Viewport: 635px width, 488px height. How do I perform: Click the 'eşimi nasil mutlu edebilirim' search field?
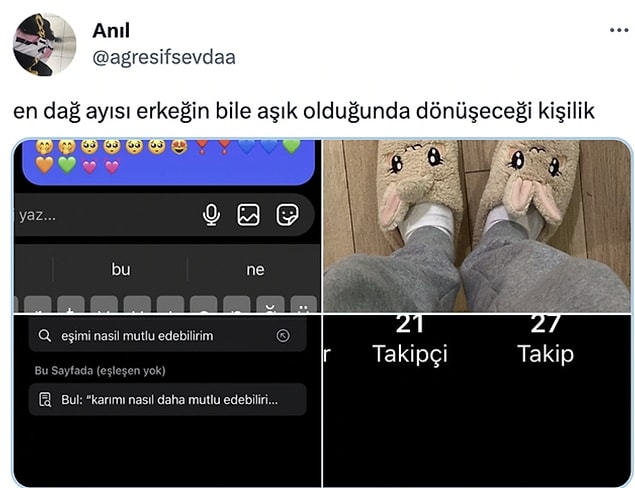click(x=168, y=336)
